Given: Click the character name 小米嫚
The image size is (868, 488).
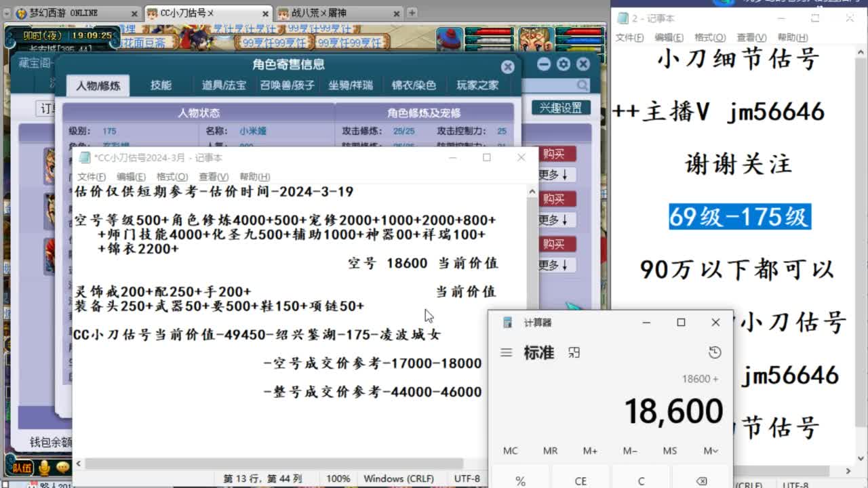Looking at the screenshot, I should tap(252, 131).
